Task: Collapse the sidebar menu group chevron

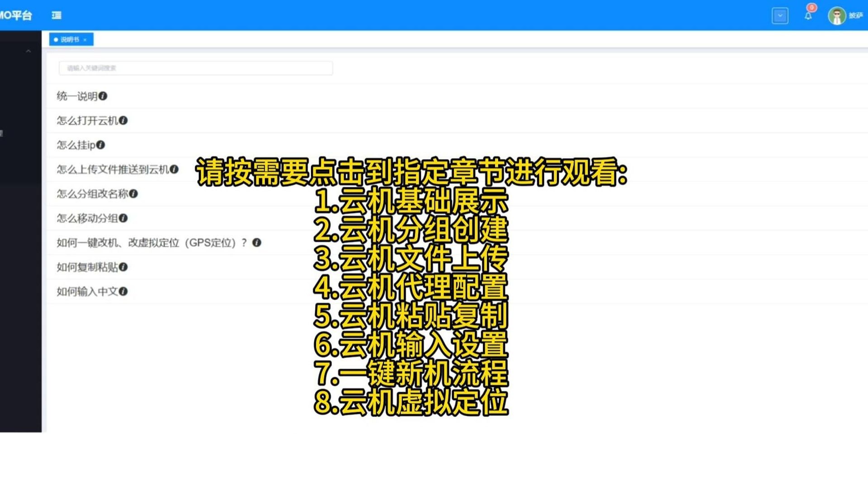Action: [x=28, y=51]
